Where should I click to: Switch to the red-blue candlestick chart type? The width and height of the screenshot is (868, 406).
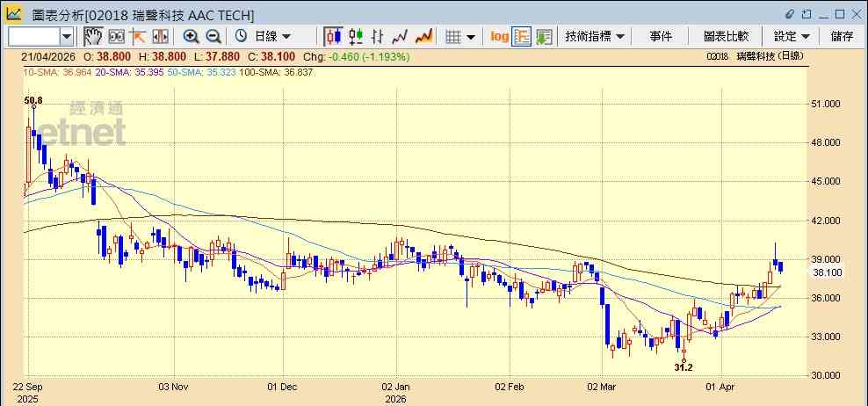point(333,37)
